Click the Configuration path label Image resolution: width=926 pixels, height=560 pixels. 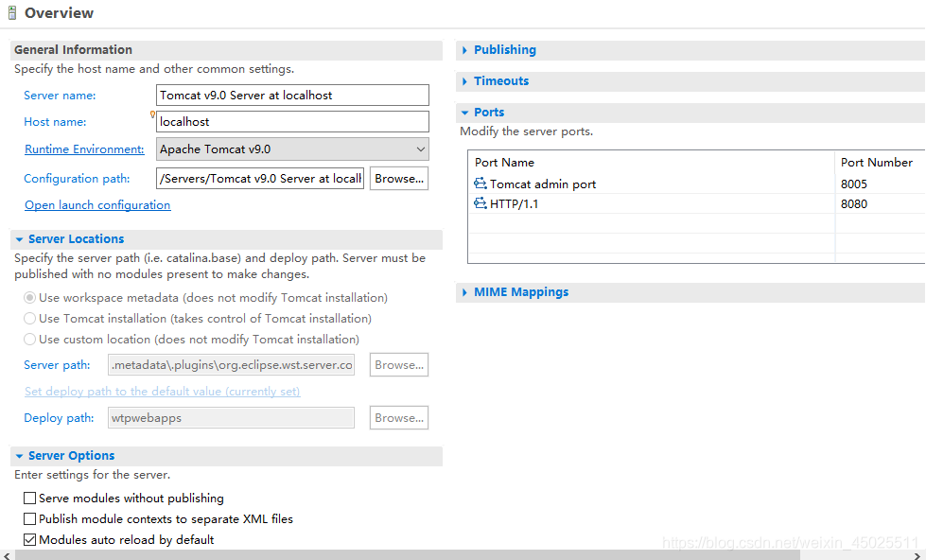point(77,179)
